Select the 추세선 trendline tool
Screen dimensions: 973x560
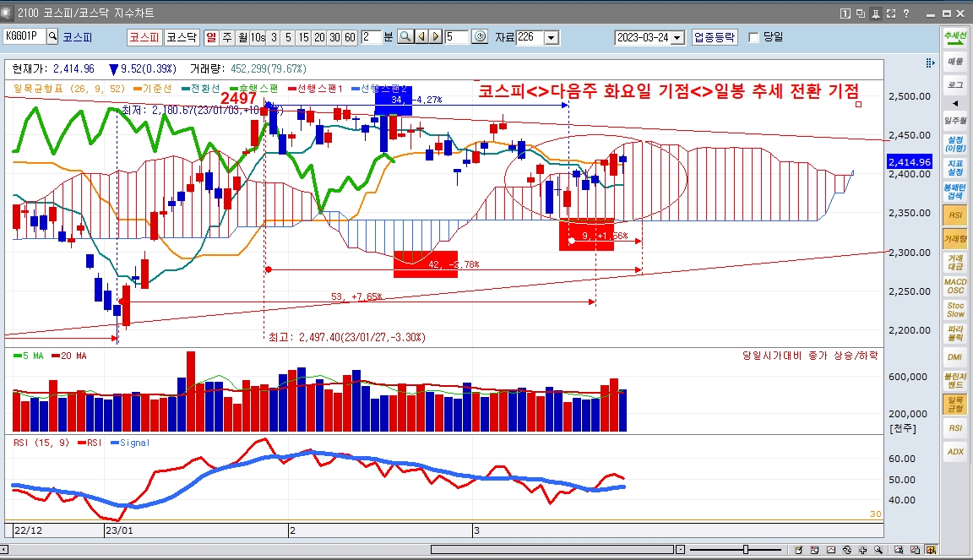(x=954, y=38)
